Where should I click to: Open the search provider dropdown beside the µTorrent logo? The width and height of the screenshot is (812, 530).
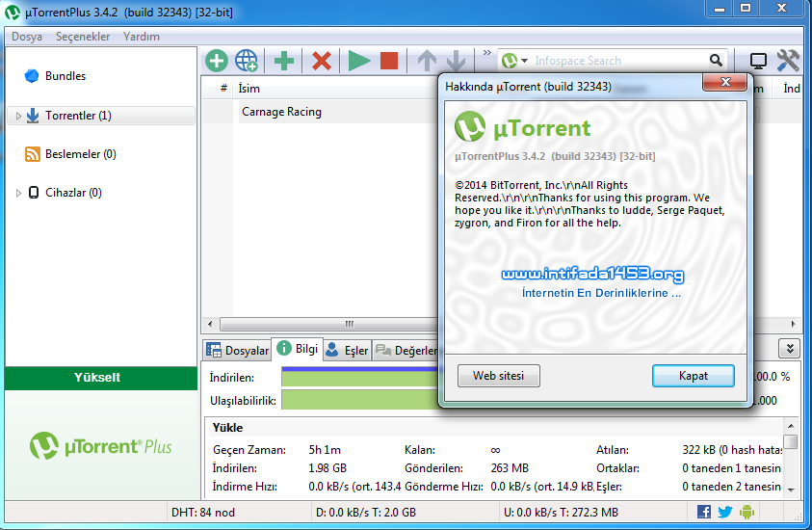525,61
